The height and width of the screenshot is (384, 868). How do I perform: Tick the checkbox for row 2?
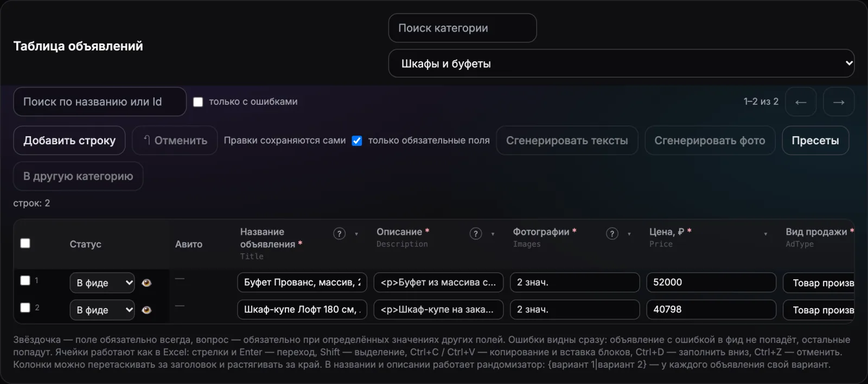point(25,308)
